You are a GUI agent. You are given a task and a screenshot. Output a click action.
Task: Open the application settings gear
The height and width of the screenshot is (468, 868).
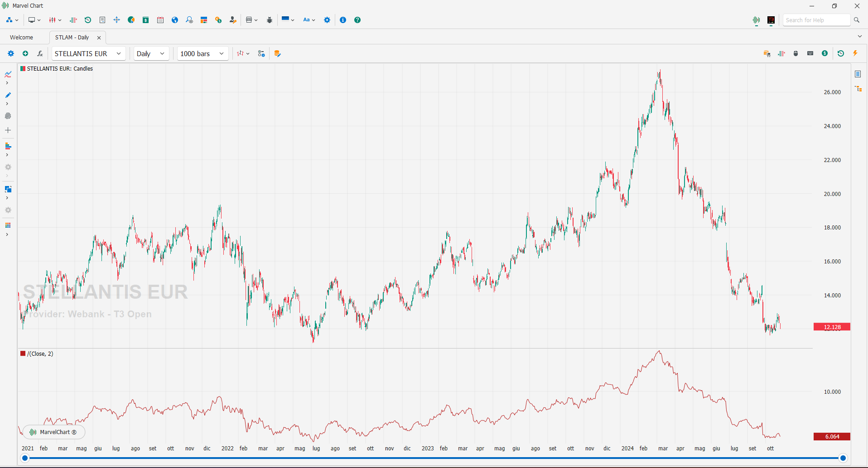(327, 20)
